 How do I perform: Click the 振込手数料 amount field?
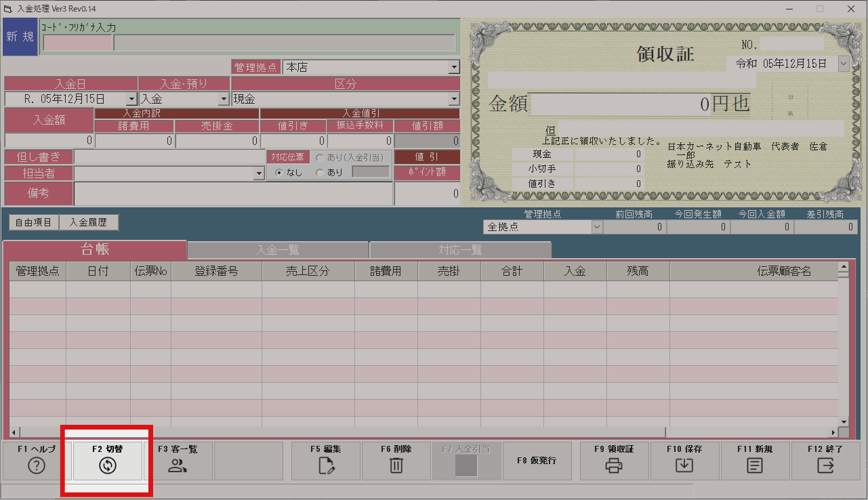pos(360,141)
